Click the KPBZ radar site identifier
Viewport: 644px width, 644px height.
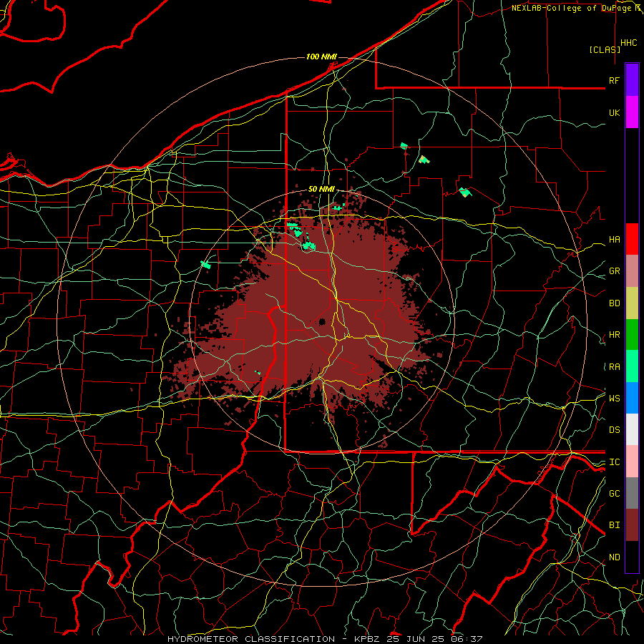(x=368, y=639)
